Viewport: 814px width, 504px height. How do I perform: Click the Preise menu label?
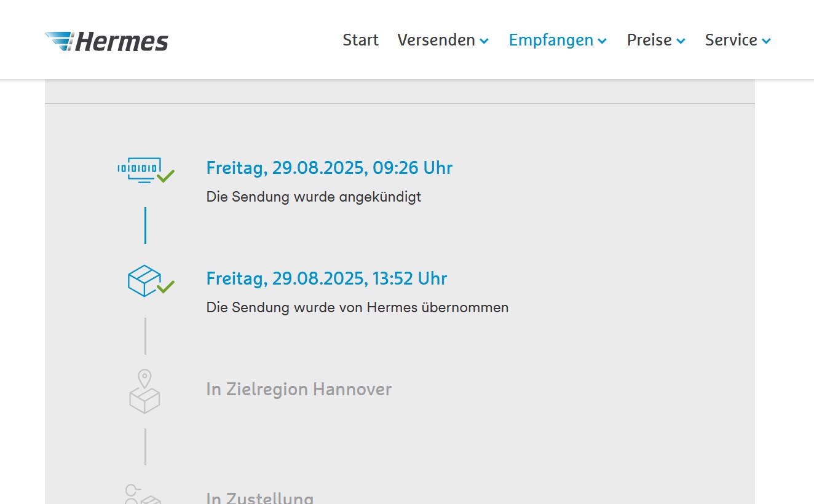(x=649, y=41)
